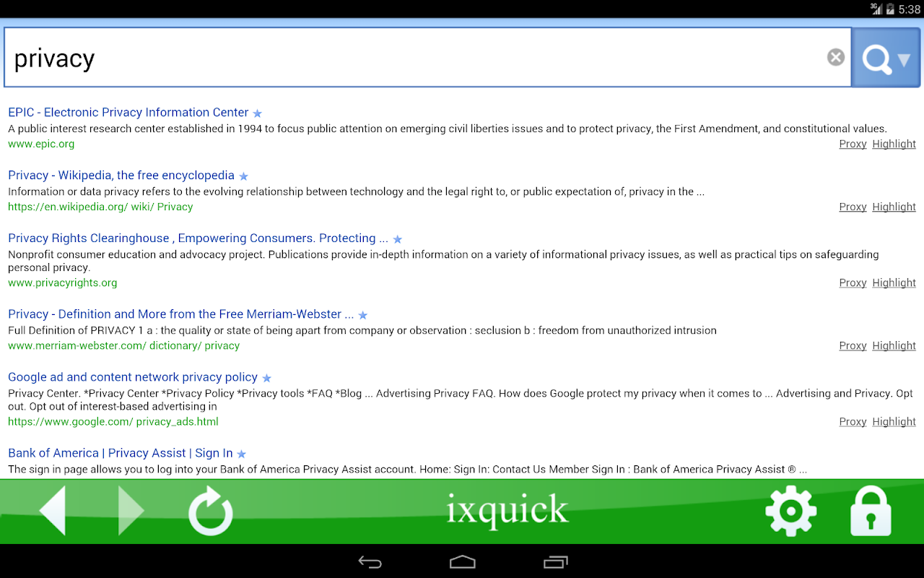Tap the ixquick logo
This screenshot has width=924, height=578.
(507, 510)
